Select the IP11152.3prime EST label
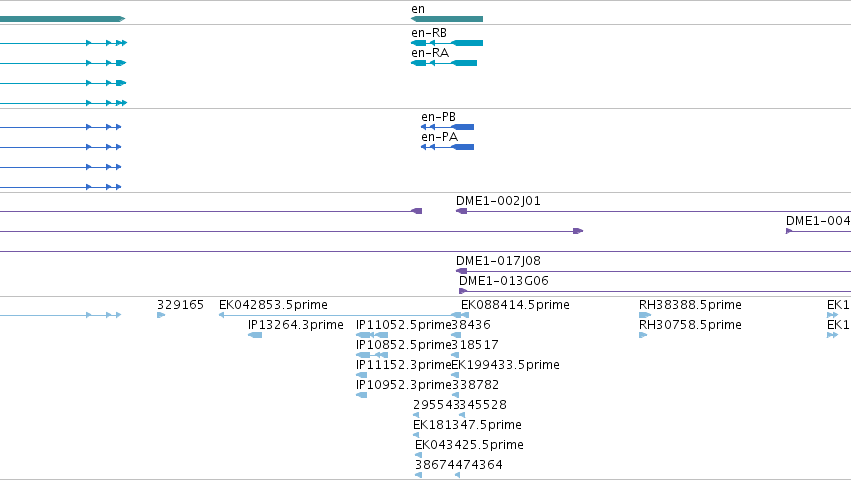851x480 pixels. [x=404, y=364]
